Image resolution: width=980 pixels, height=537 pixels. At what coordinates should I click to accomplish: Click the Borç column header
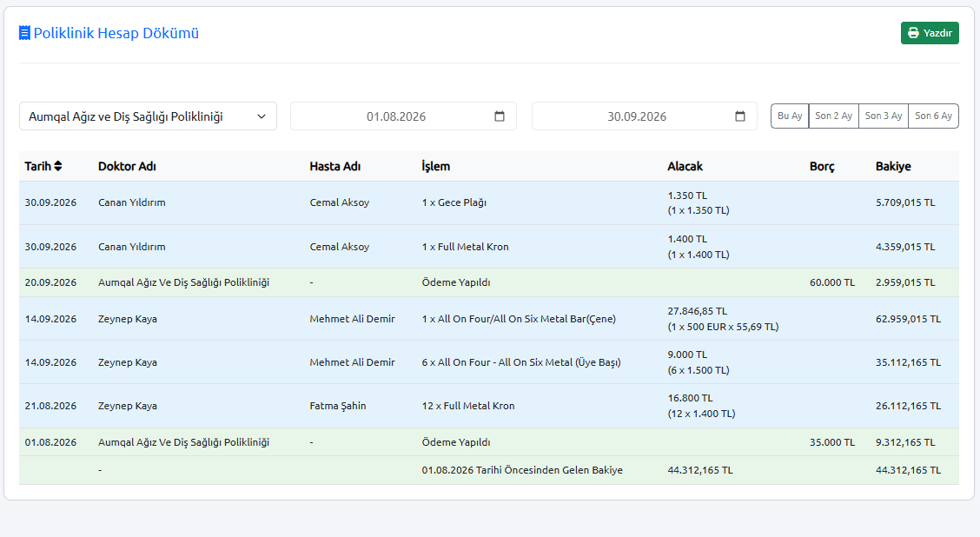pos(822,166)
